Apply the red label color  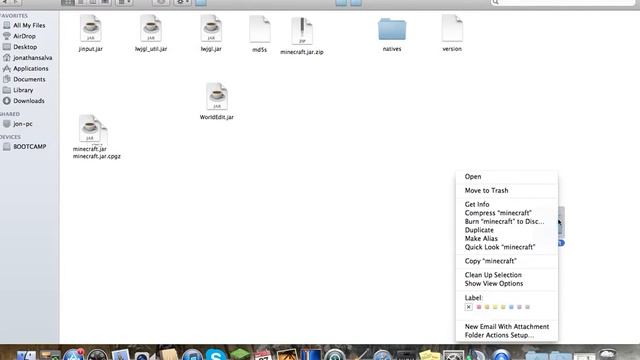click(x=479, y=307)
